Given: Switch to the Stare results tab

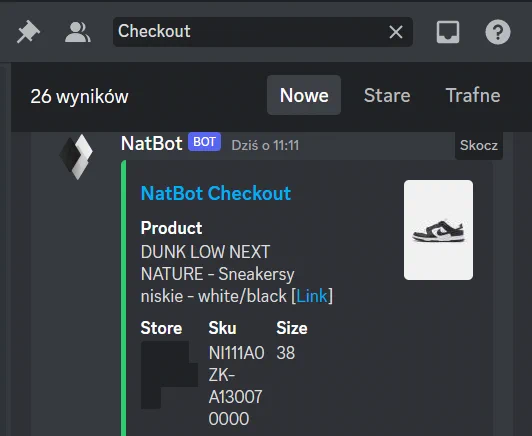Looking at the screenshot, I should point(387,95).
